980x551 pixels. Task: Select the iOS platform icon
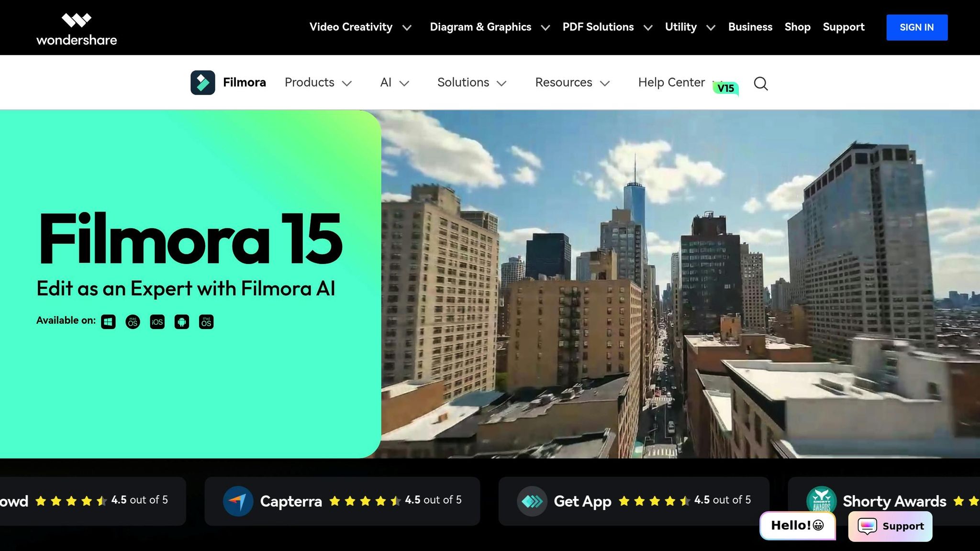157,322
